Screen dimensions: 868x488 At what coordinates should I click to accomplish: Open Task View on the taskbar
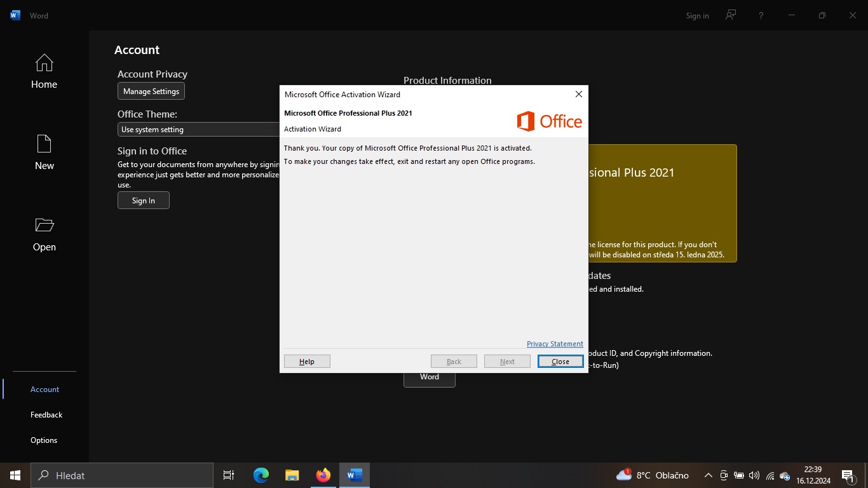point(229,475)
